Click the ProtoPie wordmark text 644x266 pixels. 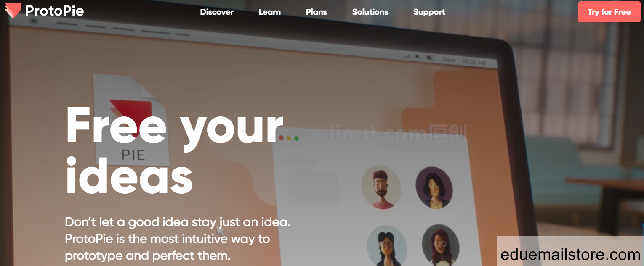(55, 11)
